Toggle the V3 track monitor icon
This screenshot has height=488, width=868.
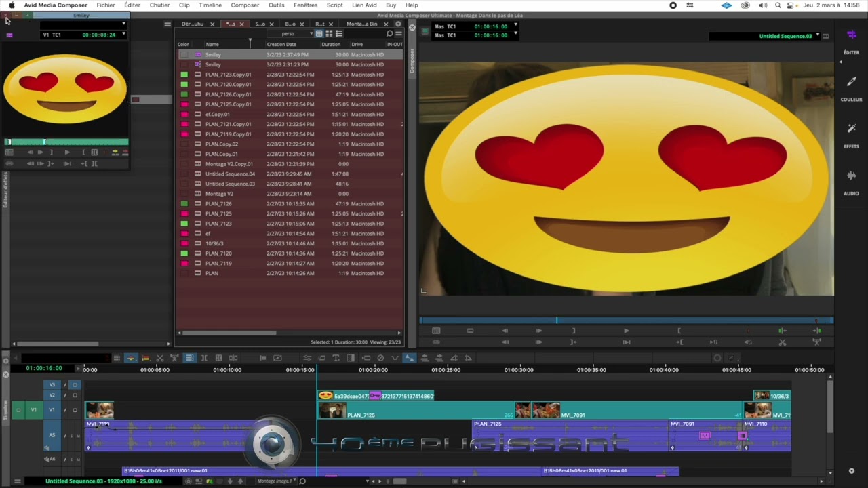tap(75, 385)
